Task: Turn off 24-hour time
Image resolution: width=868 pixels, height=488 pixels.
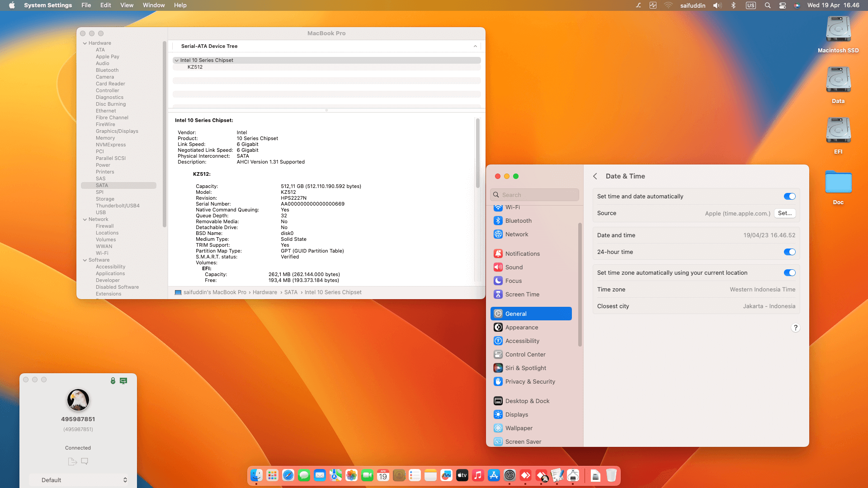Action: tap(789, 252)
